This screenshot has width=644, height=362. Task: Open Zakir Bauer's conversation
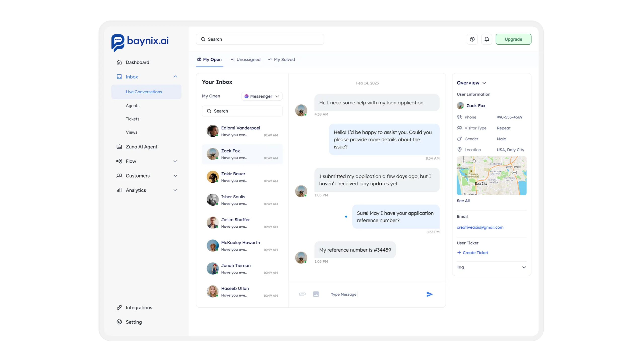pyautogui.click(x=242, y=177)
